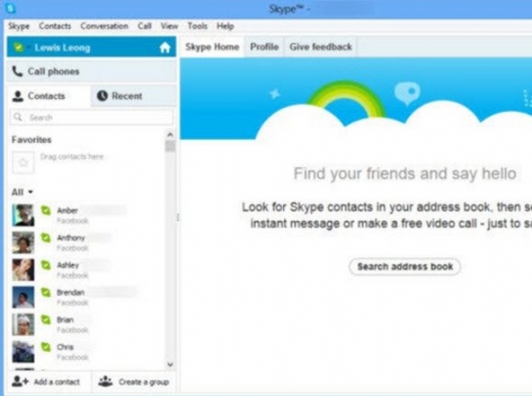Click the Skype logo in title bar
This screenshot has width=532, height=396.
click(x=11, y=9)
